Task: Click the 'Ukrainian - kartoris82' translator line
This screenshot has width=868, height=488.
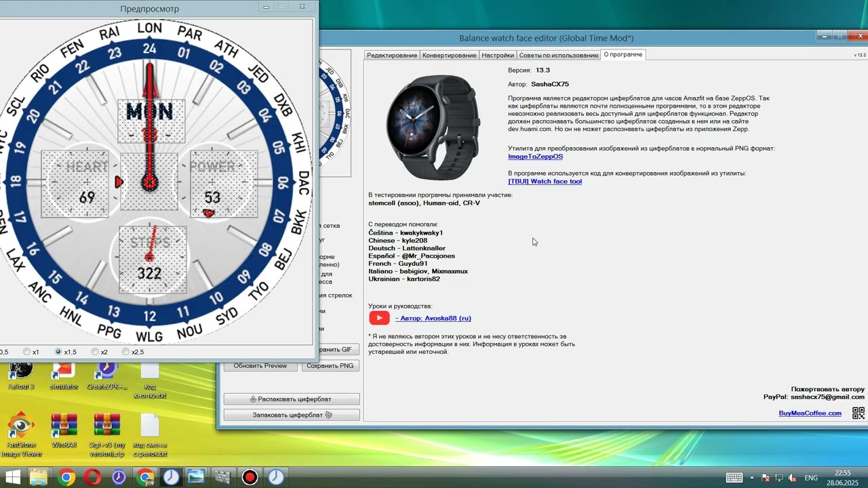Action: click(404, 279)
